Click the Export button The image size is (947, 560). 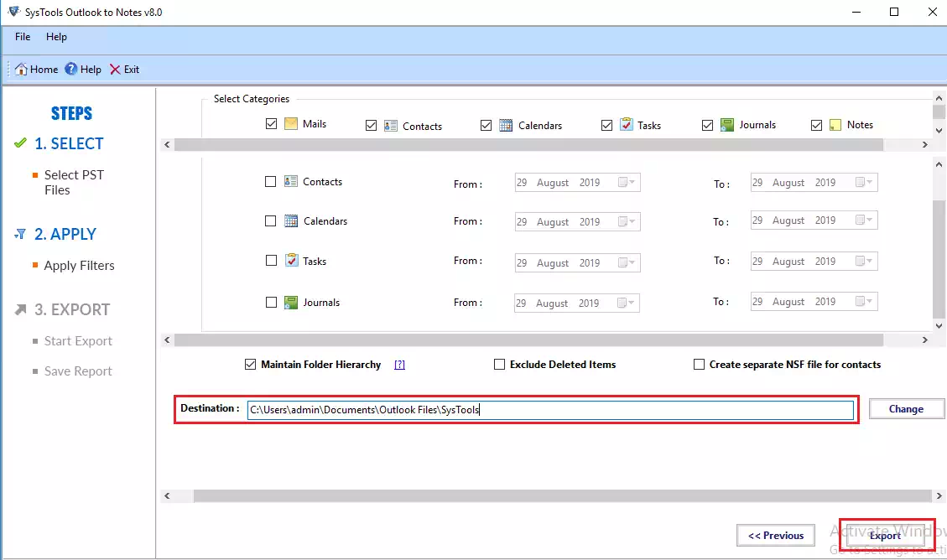885,535
